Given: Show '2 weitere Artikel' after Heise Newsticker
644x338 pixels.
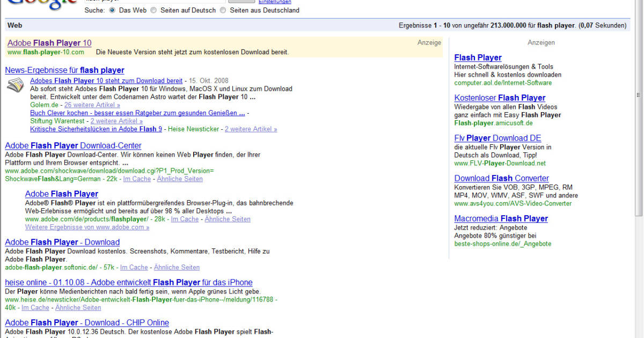Looking at the screenshot, I should tap(251, 129).
